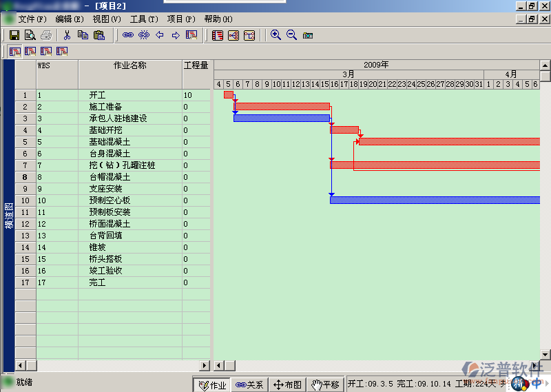Click first icon in second toolbar row

[14, 52]
